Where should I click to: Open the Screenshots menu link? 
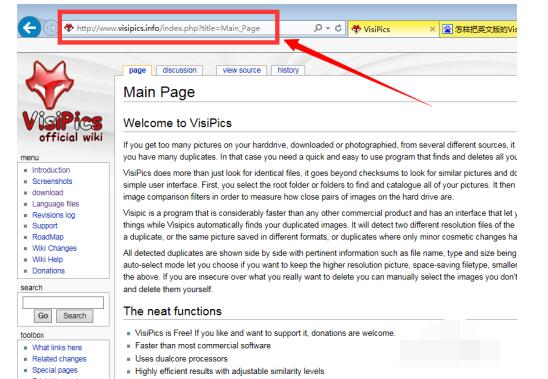[x=52, y=181]
